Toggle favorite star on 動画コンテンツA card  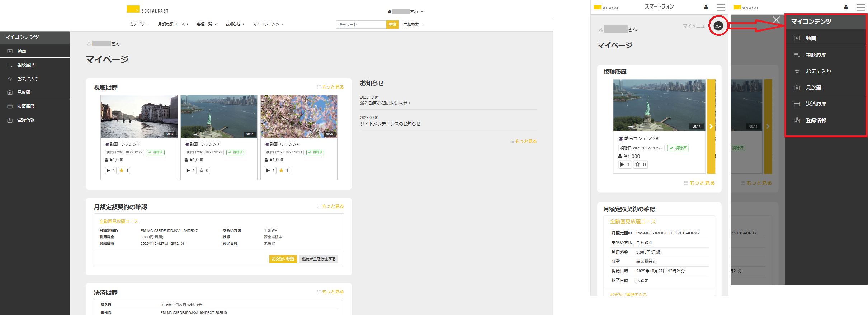pyautogui.click(x=282, y=171)
